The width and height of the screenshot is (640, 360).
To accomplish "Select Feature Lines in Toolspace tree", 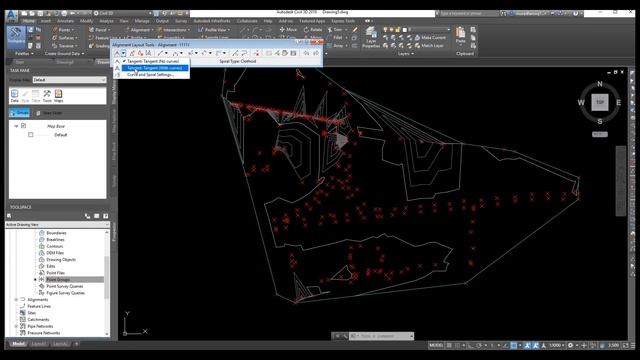I will pyautogui.click(x=39, y=306).
